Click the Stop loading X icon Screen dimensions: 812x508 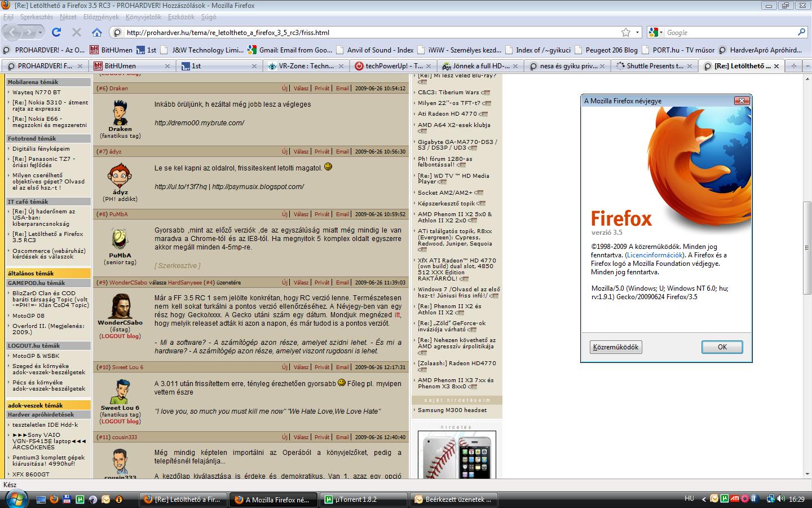pyautogui.click(x=77, y=32)
